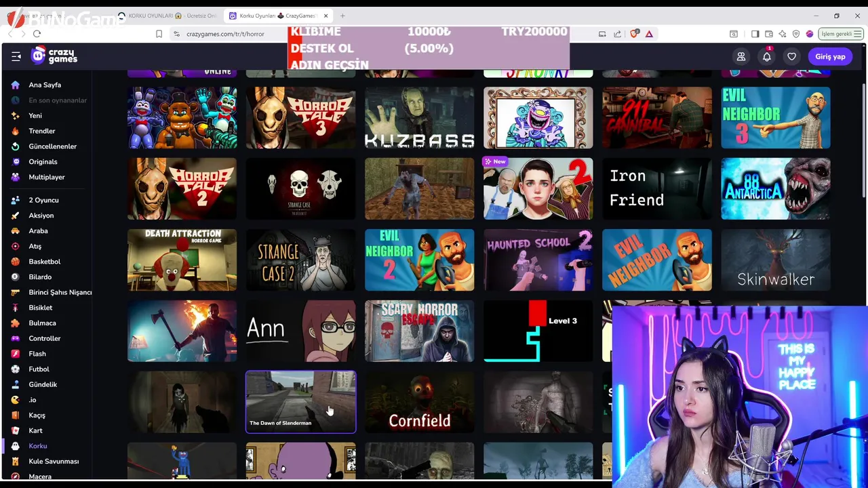Open the Five Nights at Freddy's animatronics thumbnail
The image size is (868, 488).
(182, 117)
